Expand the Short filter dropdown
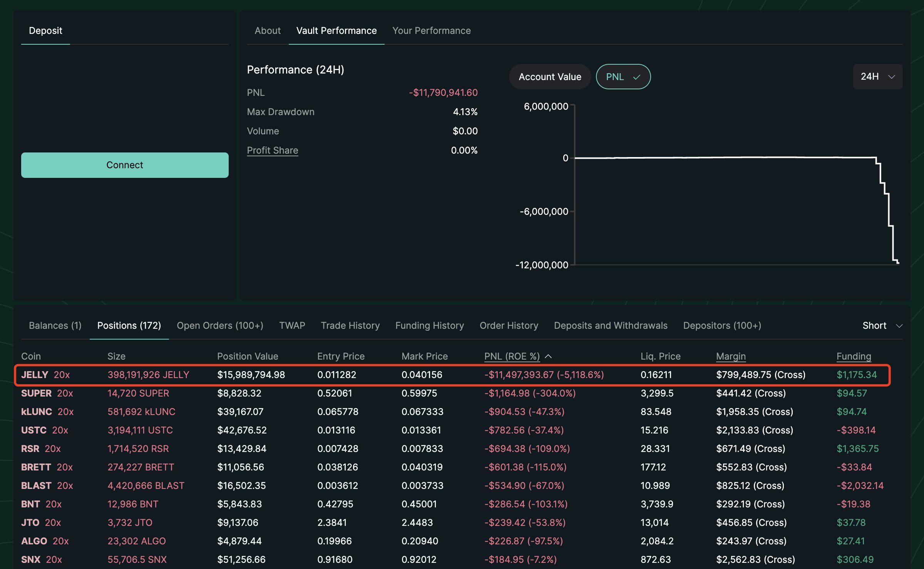 click(x=882, y=326)
